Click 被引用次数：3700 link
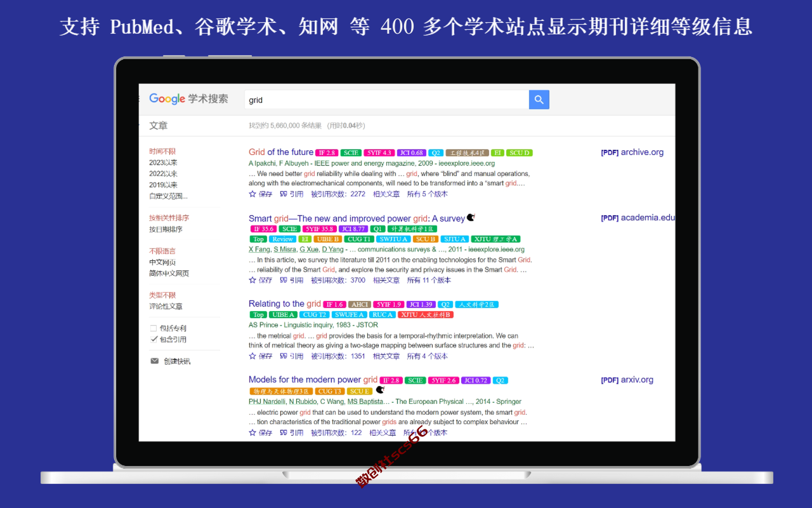 [x=338, y=279]
